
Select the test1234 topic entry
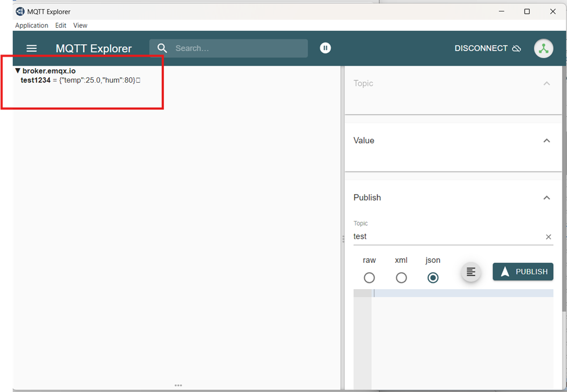click(35, 80)
